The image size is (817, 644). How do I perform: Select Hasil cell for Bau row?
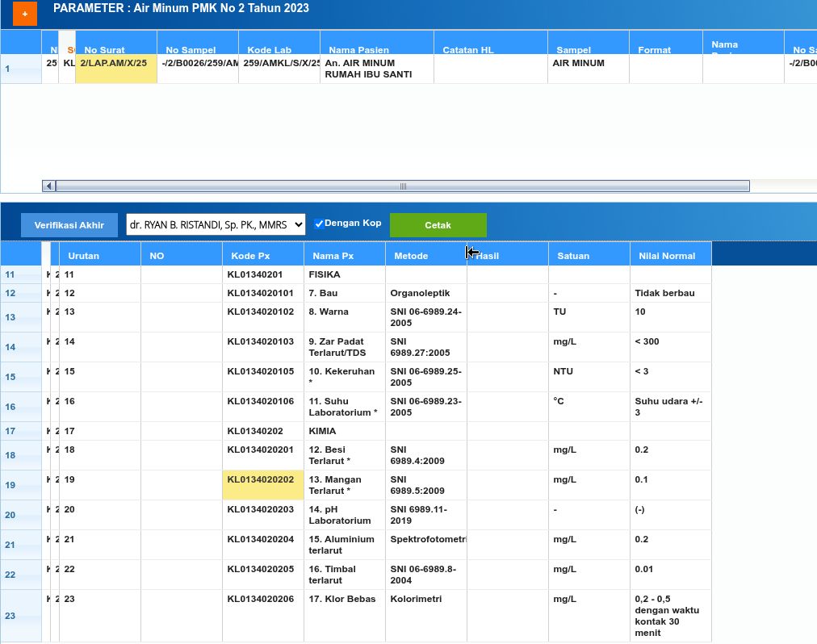(507, 293)
